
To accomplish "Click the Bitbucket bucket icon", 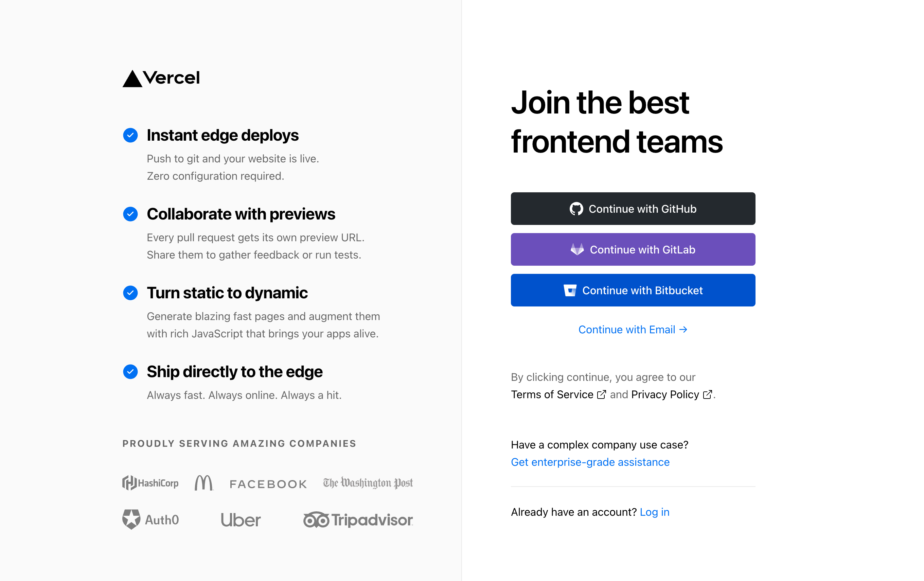I will pyautogui.click(x=570, y=290).
